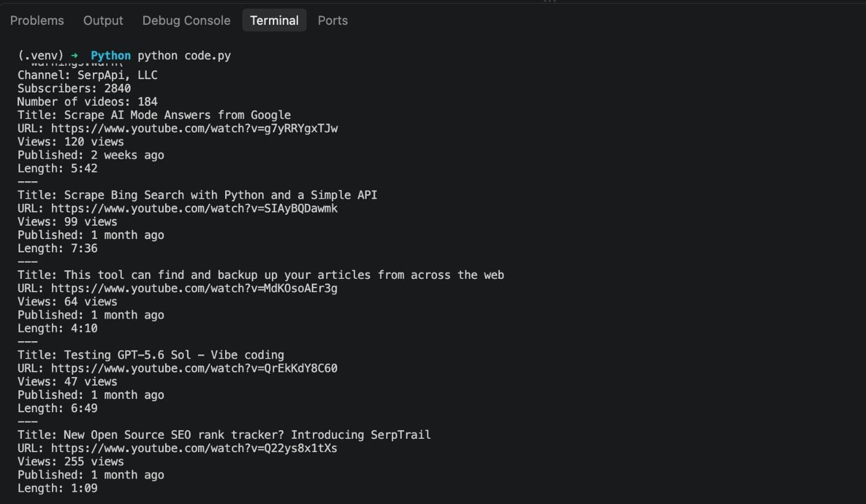Click the green prompt arrow
This screenshot has width=866, height=504.
coord(74,55)
